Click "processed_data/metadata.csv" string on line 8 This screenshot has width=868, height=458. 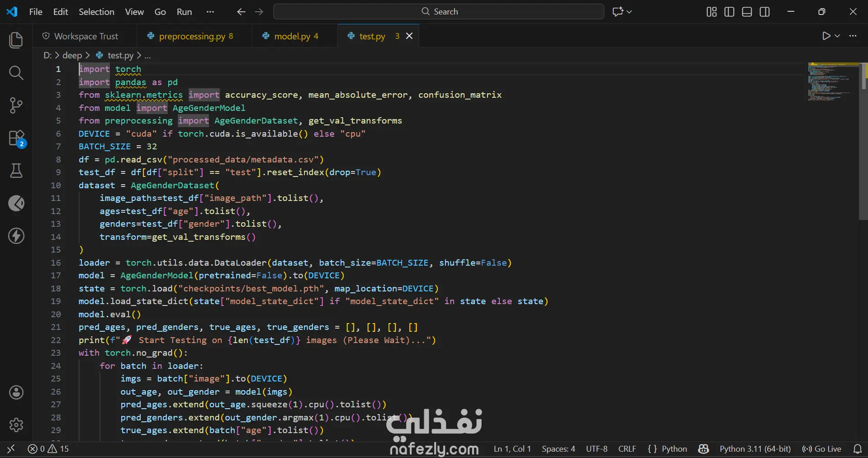coord(243,160)
